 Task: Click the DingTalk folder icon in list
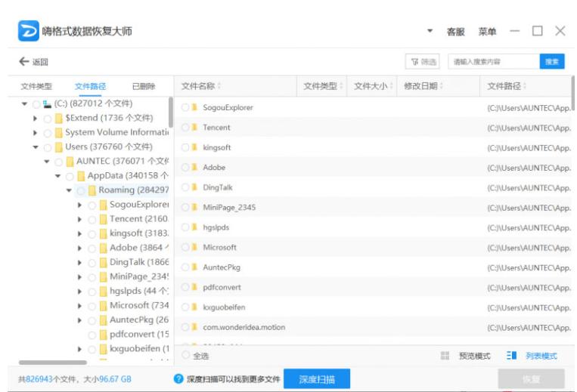pyautogui.click(x=194, y=187)
